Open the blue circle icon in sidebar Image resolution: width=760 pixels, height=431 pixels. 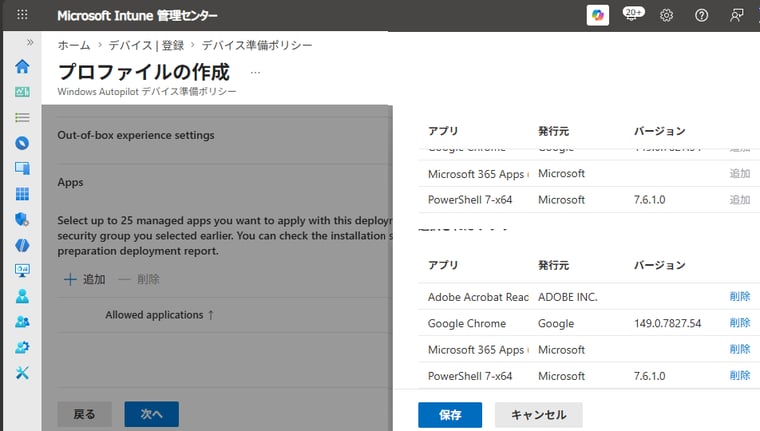tap(22, 143)
